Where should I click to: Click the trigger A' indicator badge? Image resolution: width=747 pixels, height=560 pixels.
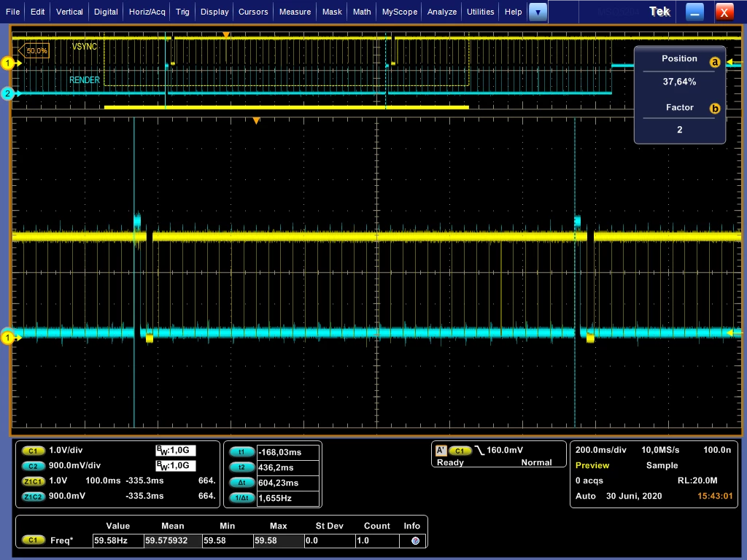coord(441,450)
